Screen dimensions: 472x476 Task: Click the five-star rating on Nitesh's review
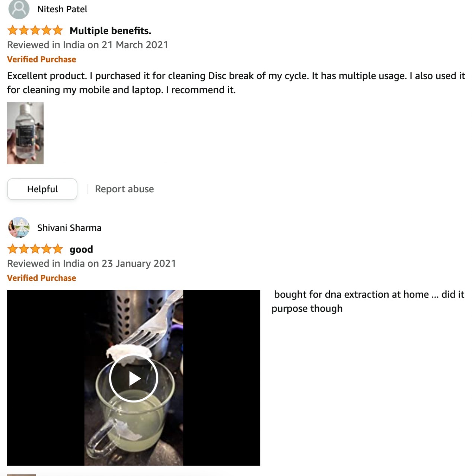pos(35,30)
